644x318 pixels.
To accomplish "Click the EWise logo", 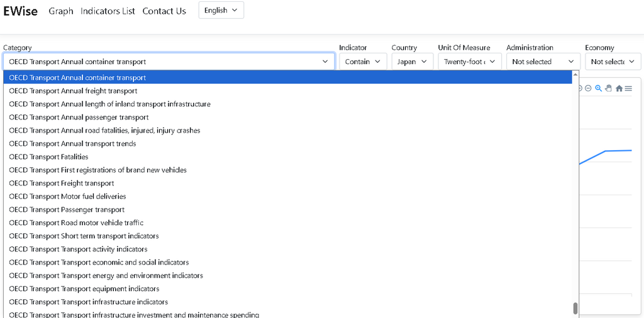I will click(21, 11).
